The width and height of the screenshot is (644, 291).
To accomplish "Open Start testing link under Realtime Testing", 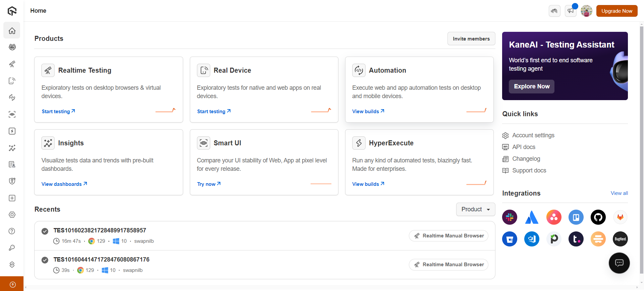I will coord(58,112).
